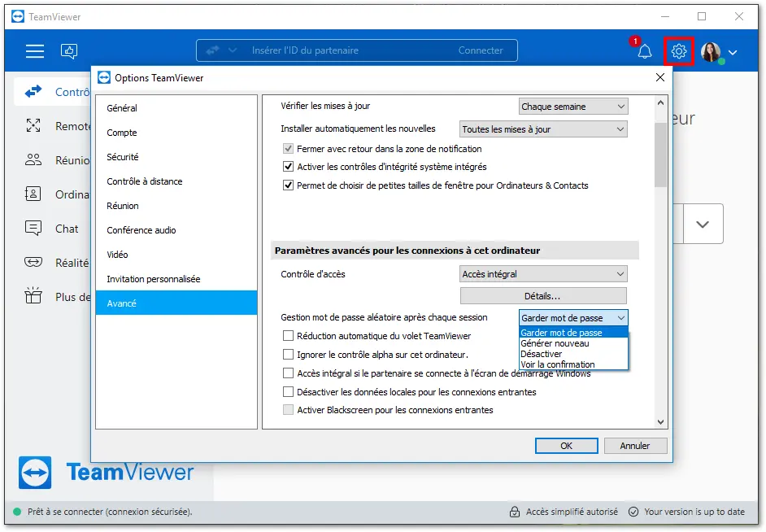The image size is (766, 532).
Task: Select the Vidéo options category
Action: (176, 255)
